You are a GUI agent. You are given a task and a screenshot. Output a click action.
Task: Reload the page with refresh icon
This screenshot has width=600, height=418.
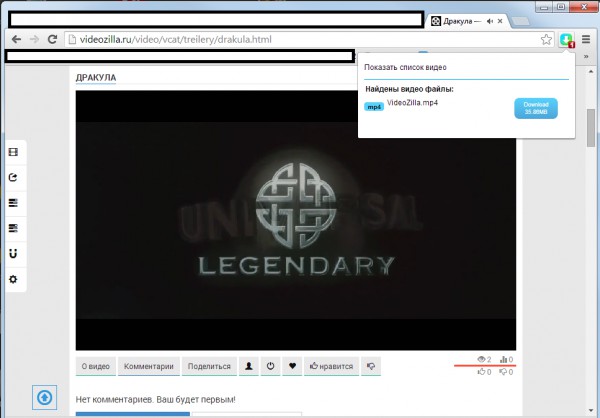pos(52,39)
